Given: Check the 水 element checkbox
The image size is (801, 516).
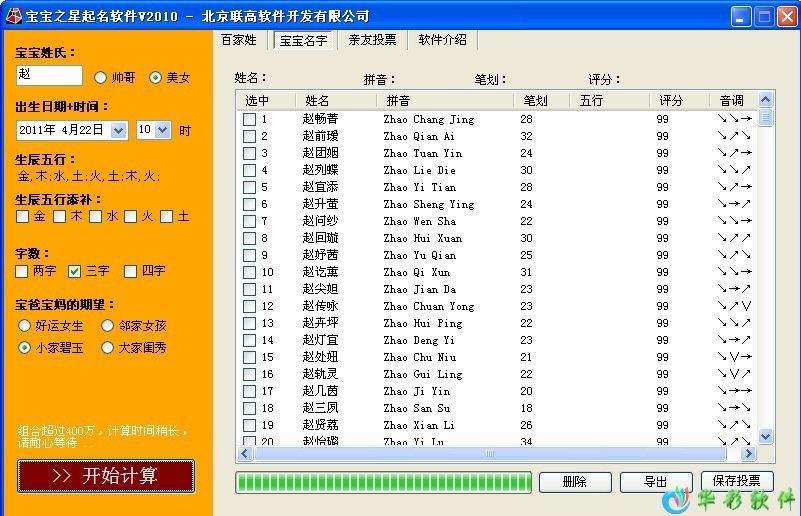Looking at the screenshot, I should click(96, 217).
